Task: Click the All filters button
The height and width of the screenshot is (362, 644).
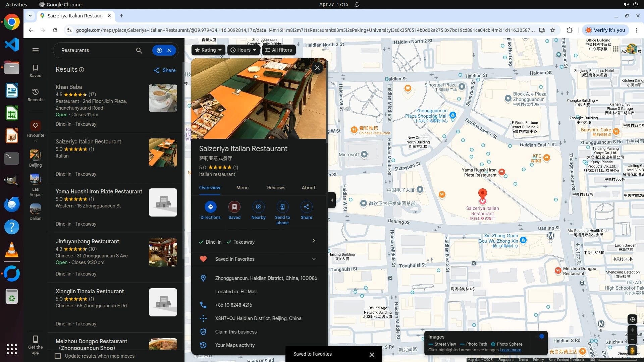Action: tap(278, 50)
